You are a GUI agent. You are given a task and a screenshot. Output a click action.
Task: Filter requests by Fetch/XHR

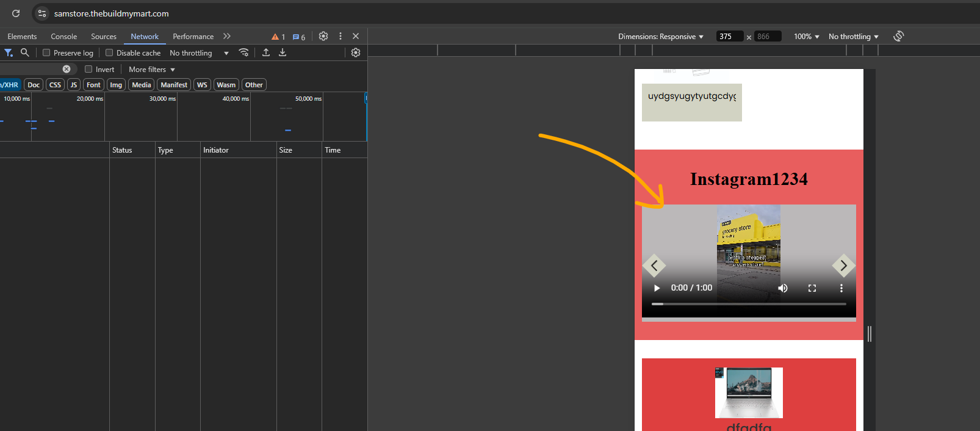pyautogui.click(x=10, y=85)
